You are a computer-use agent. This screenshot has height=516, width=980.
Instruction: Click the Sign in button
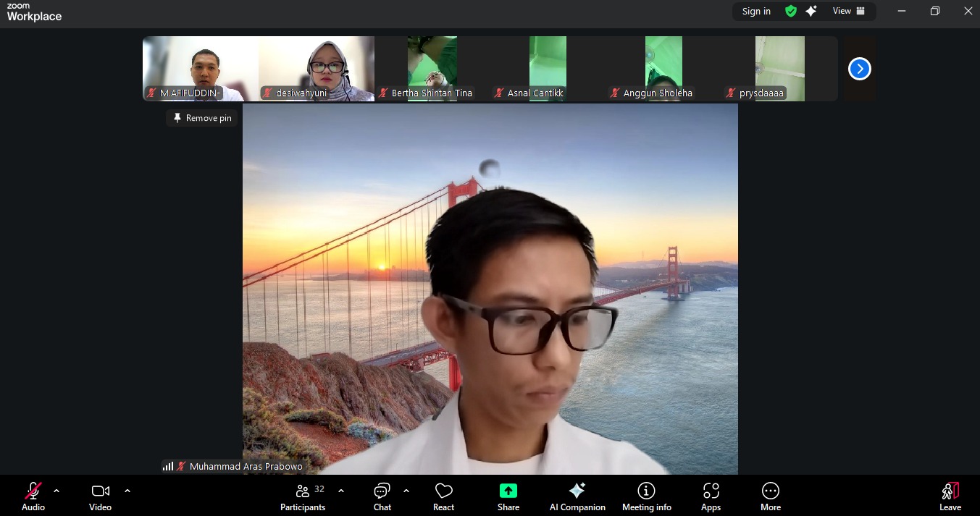[756, 11]
